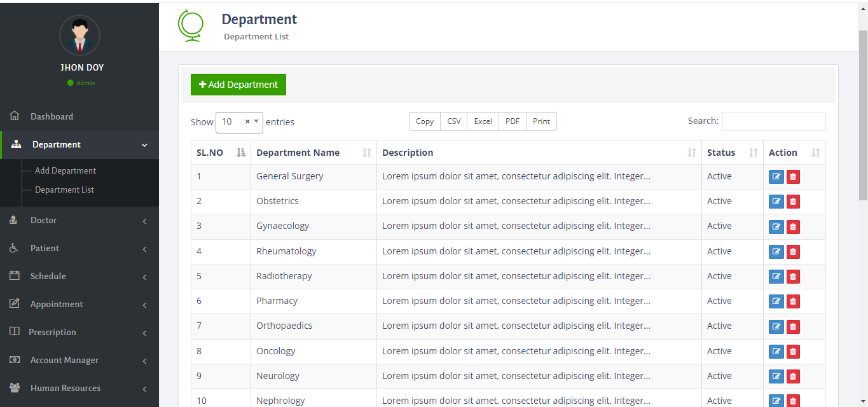Open the Show entries count dropdown
This screenshot has width=868, height=407.
(239, 122)
